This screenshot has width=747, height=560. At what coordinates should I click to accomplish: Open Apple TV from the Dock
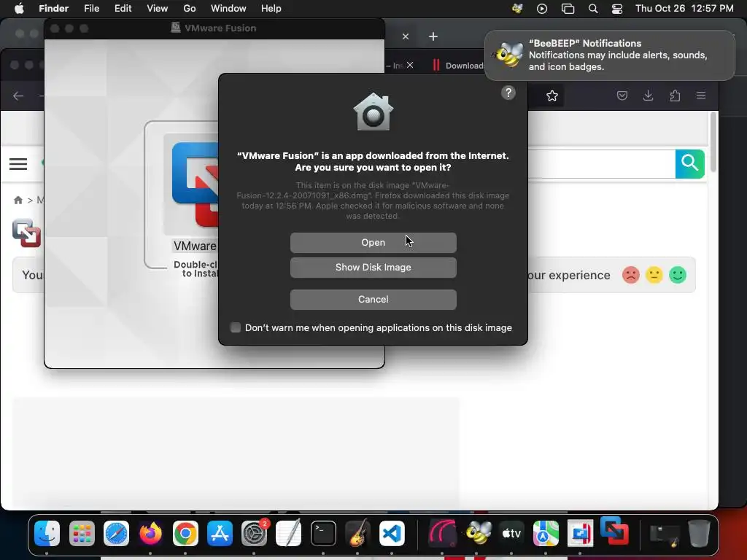pyautogui.click(x=511, y=533)
